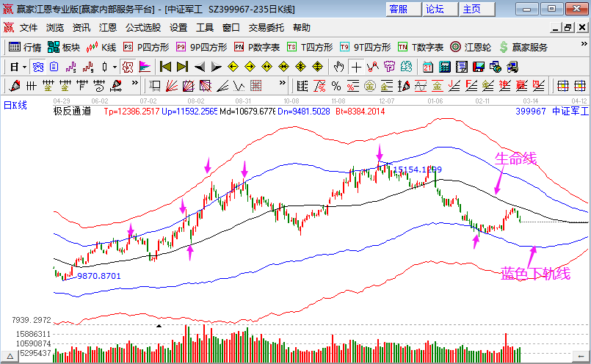Click the gold coin 金 circle icon

[x=370, y=87]
